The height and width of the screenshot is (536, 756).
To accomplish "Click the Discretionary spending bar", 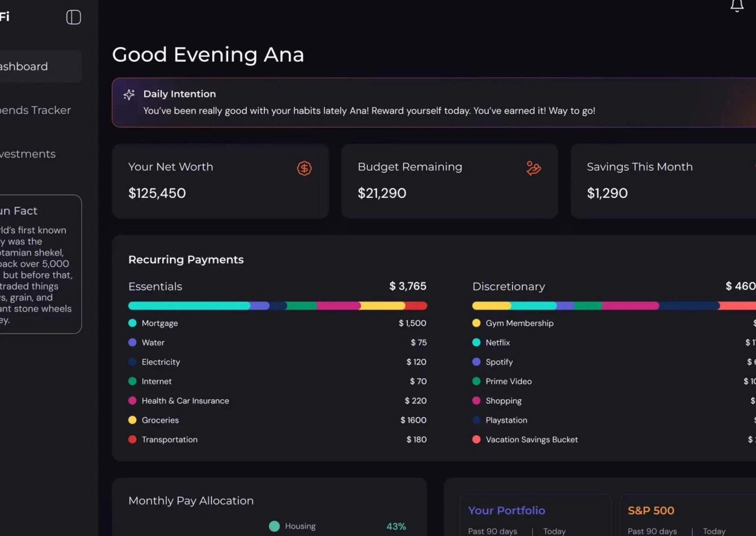I will 613,306.
